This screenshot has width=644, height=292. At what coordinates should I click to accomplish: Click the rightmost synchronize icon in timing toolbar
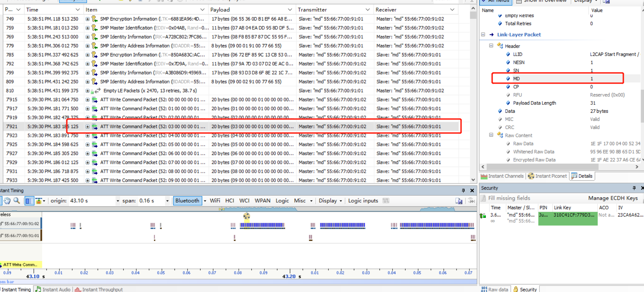pyautogui.click(x=471, y=201)
